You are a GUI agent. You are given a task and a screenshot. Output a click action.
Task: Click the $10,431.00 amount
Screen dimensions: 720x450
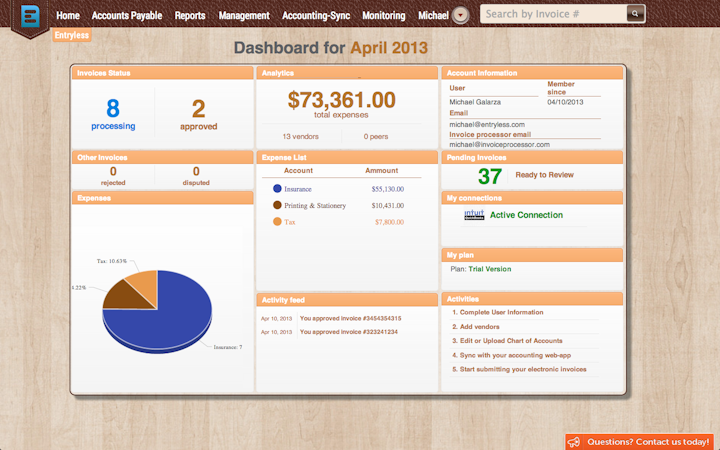point(388,205)
